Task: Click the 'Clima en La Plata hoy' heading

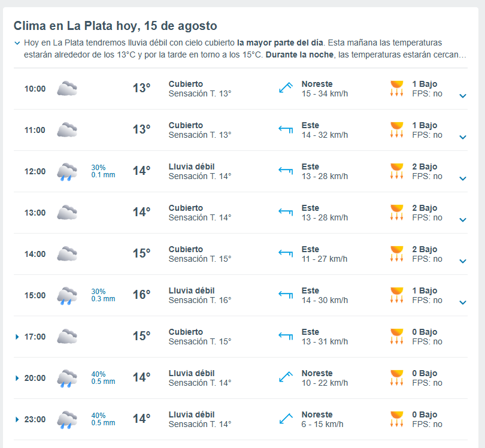Action: [116, 26]
